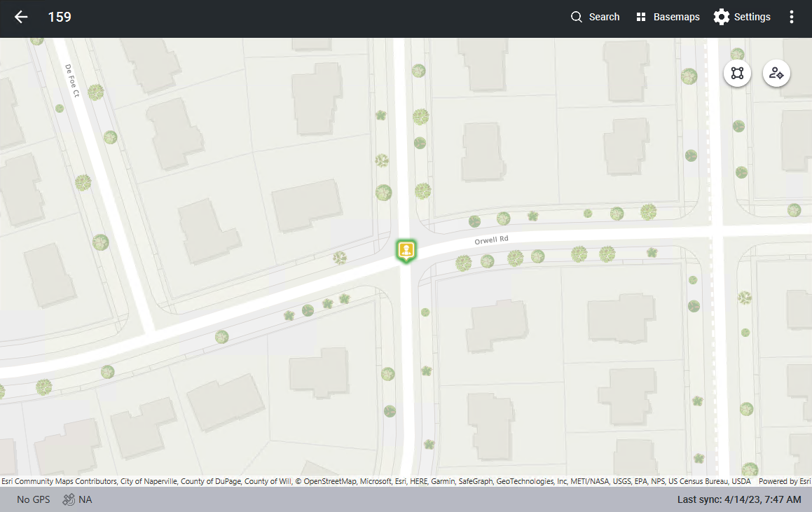Click the satellite NA status icon
812x512 pixels.
[x=69, y=499]
